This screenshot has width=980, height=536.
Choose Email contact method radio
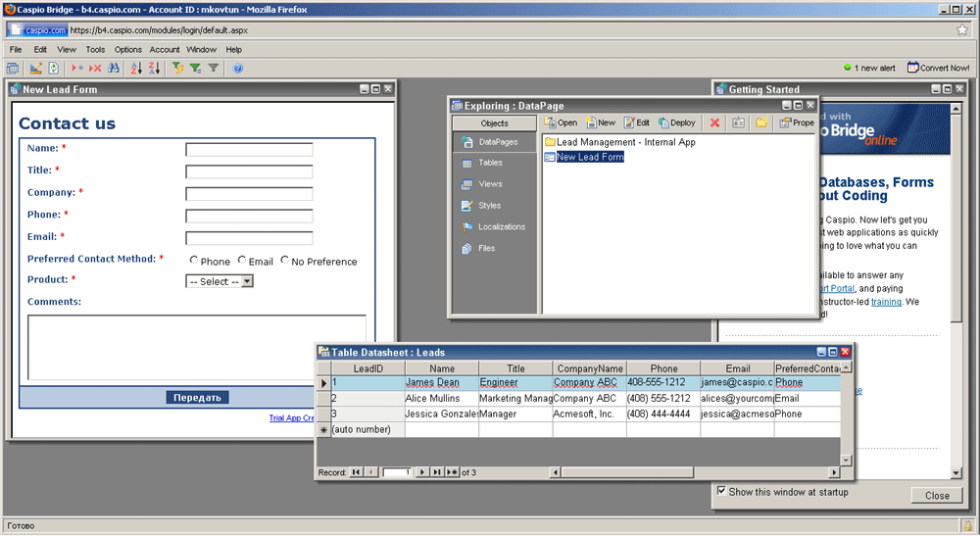[242, 261]
